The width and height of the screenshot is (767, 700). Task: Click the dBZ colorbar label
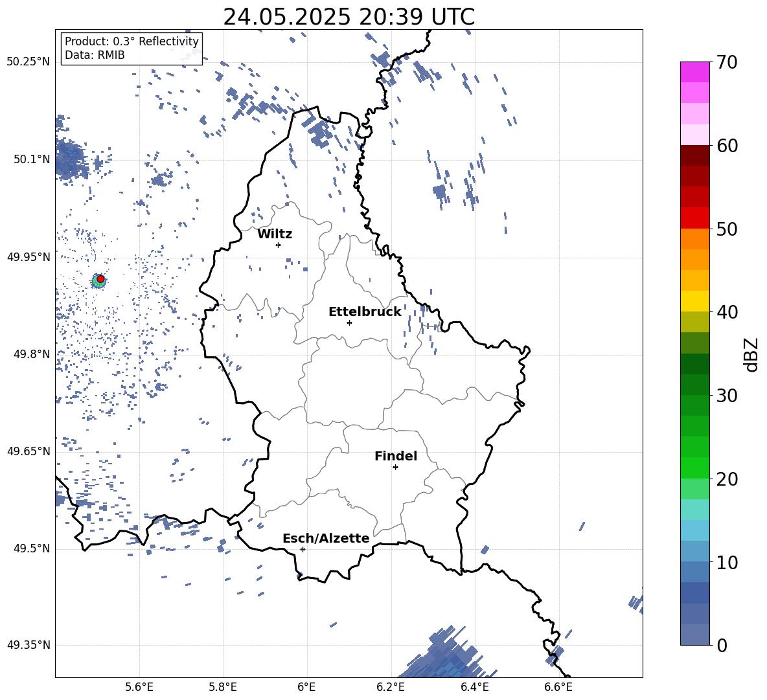coord(750,354)
